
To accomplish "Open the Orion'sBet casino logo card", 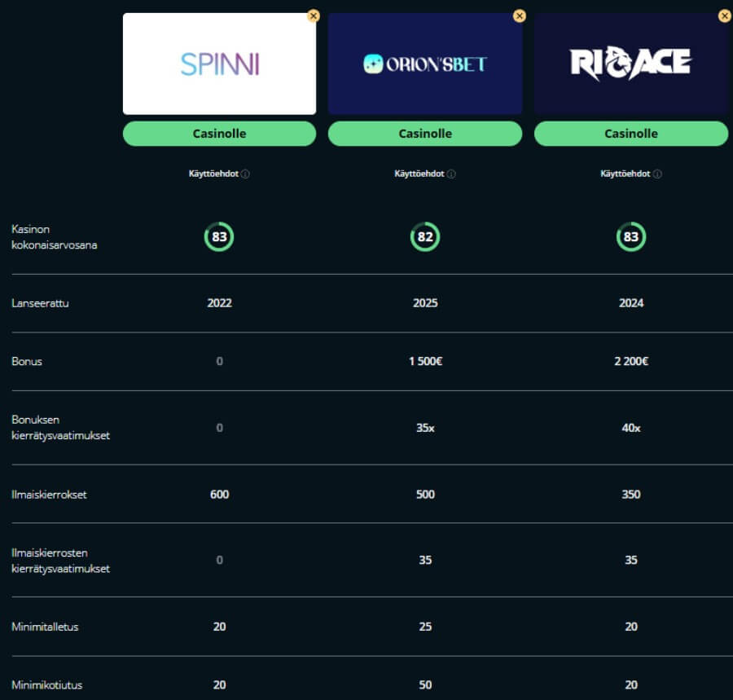I will point(425,64).
